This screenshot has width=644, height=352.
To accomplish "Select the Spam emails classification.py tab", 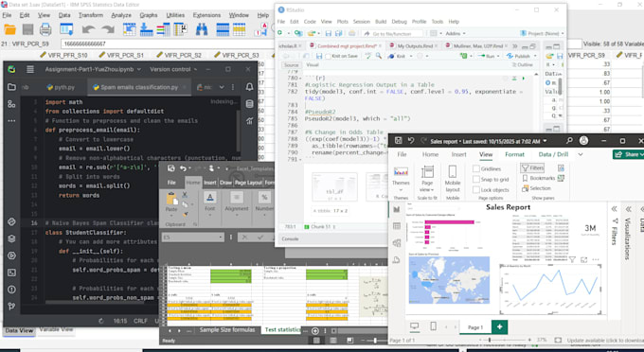I will click(x=138, y=87).
